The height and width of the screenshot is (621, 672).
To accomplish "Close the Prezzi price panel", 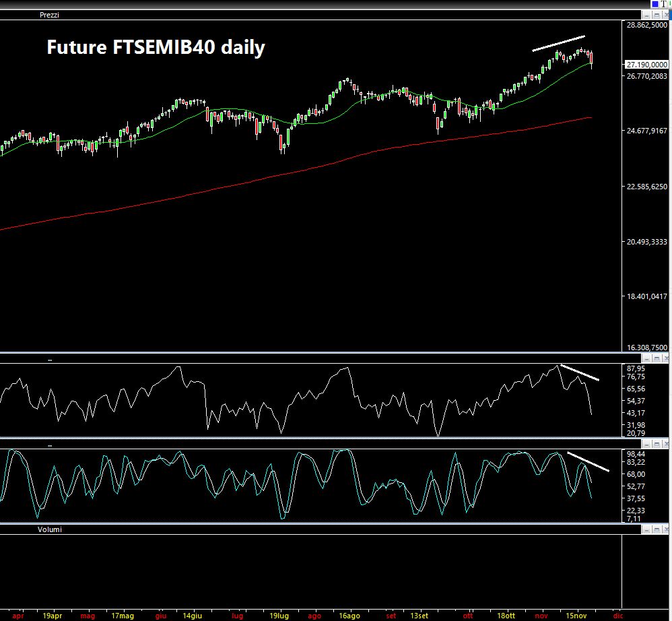I will 666,15.
